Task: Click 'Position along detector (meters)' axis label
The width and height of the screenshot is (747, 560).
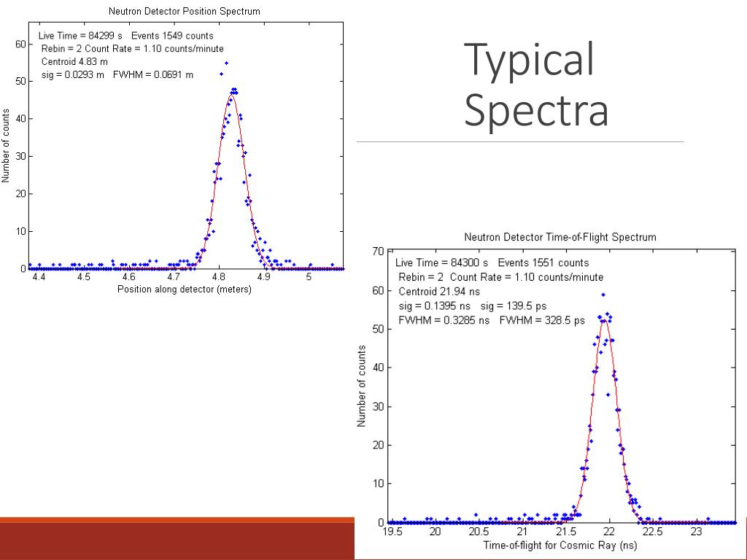Action: (x=185, y=289)
